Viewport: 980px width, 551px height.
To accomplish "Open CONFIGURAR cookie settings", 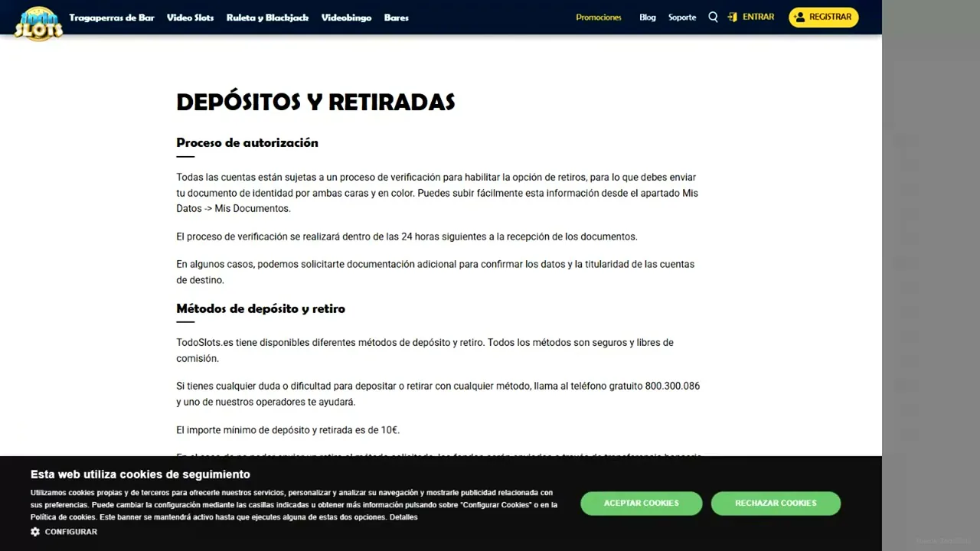I will (x=71, y=532).
